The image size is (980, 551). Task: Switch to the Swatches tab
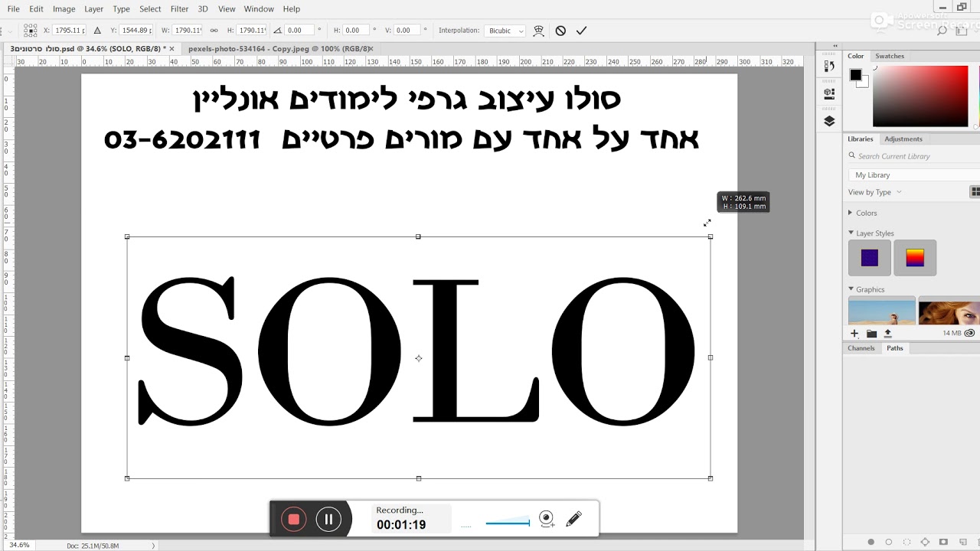coord(890,56)
